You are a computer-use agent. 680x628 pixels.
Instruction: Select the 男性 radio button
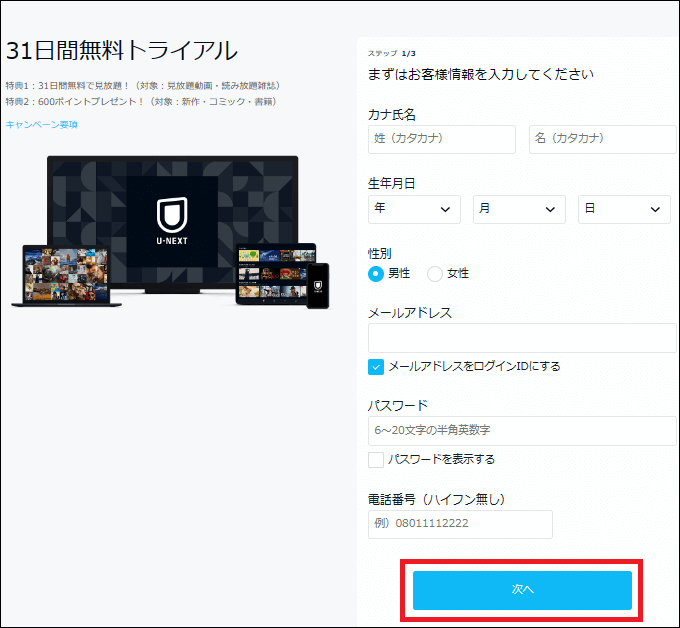(377, 273)
